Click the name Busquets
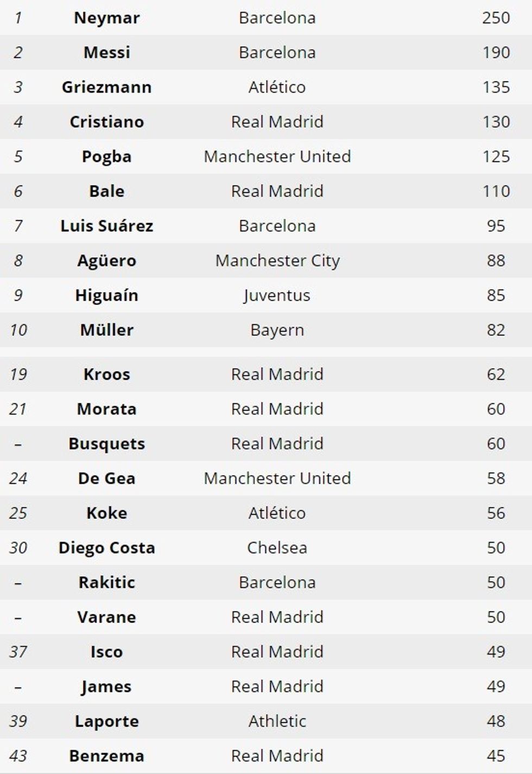This screenshot has height=774, width=532. coord(106,444)
